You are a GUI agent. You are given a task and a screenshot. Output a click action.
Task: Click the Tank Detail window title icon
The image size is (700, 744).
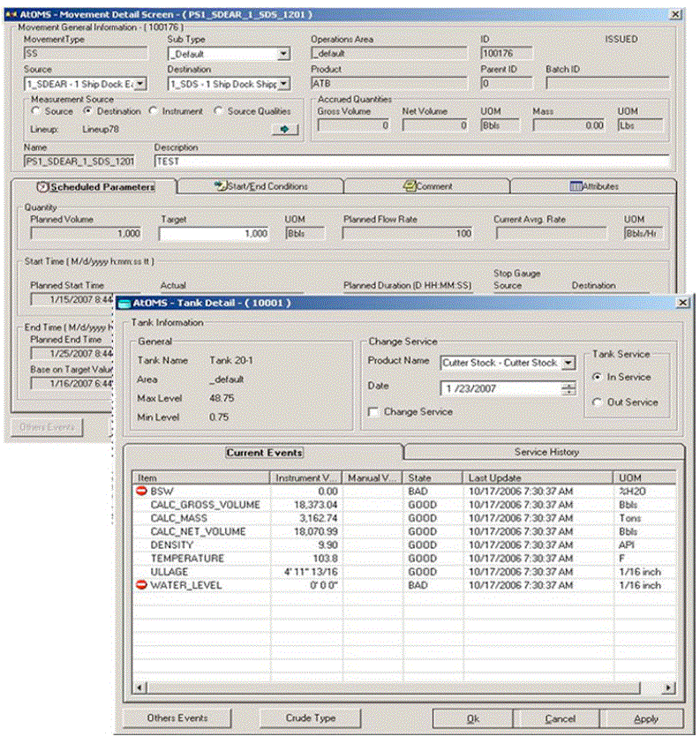(124, 304)
